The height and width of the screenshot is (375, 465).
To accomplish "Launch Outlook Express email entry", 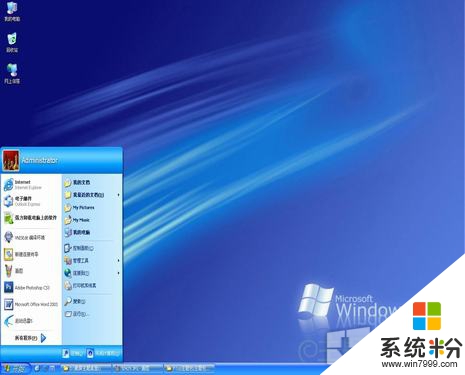I will (31, 201).
